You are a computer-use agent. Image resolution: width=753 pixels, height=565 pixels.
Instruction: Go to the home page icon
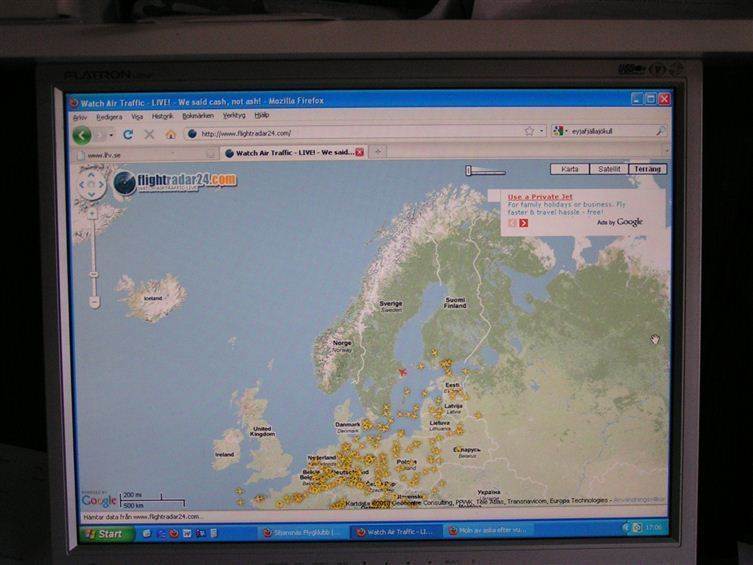170,134
